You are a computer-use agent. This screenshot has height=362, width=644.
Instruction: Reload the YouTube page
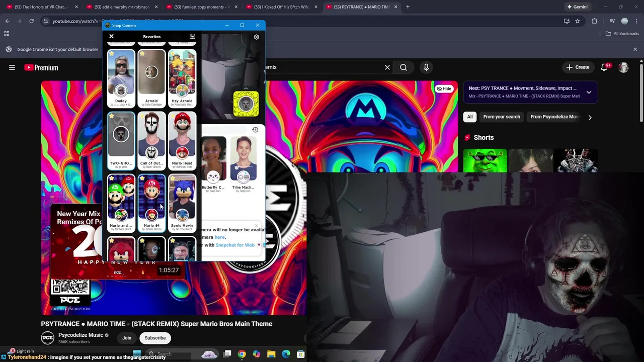tap(31, 21)
